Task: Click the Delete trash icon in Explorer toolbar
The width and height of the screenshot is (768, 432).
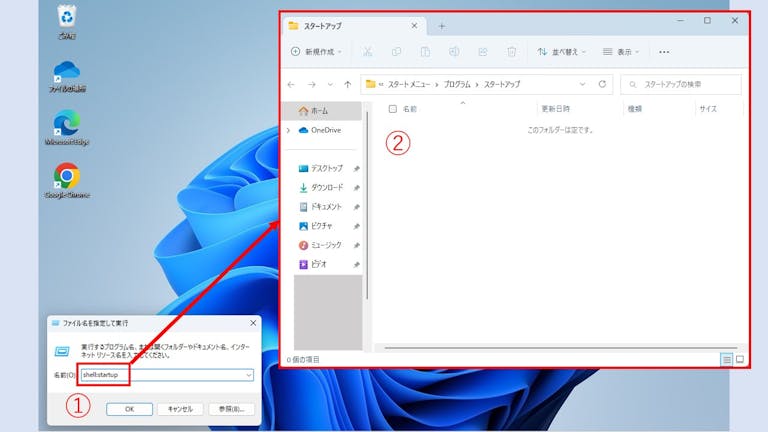Action: (x=511, y=52)
